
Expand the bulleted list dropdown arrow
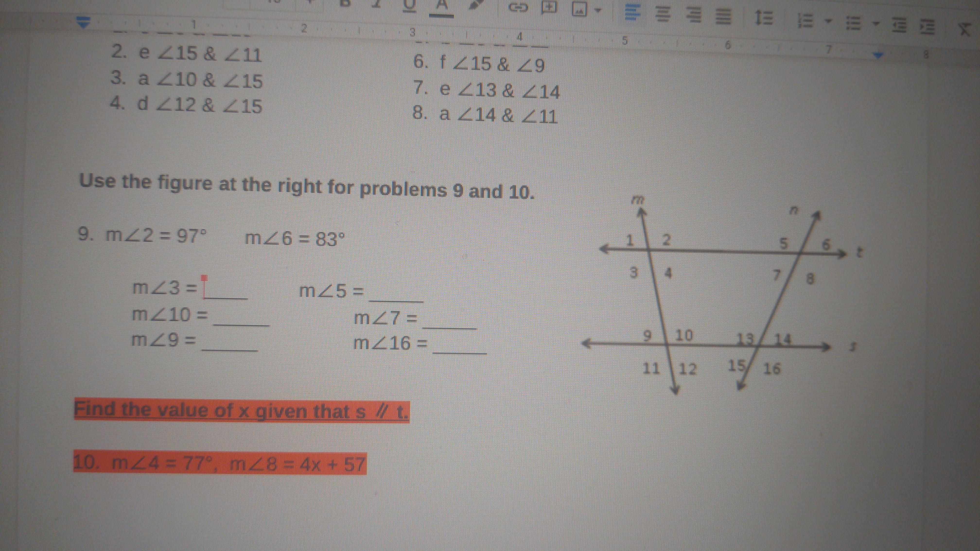(876, 24)
